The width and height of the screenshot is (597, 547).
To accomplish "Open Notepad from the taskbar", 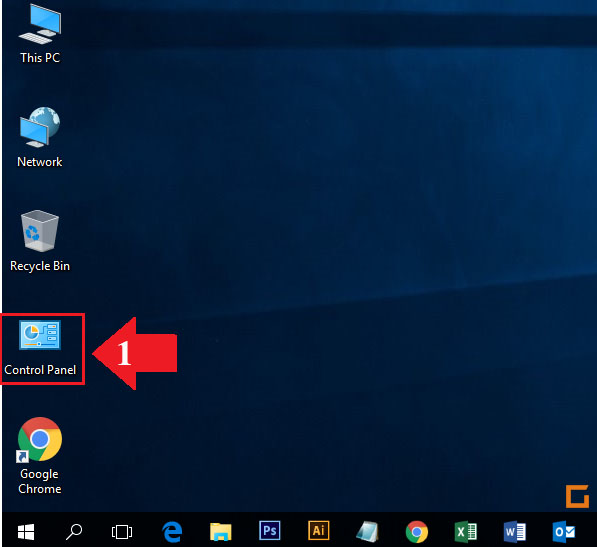I will (367, 531).
